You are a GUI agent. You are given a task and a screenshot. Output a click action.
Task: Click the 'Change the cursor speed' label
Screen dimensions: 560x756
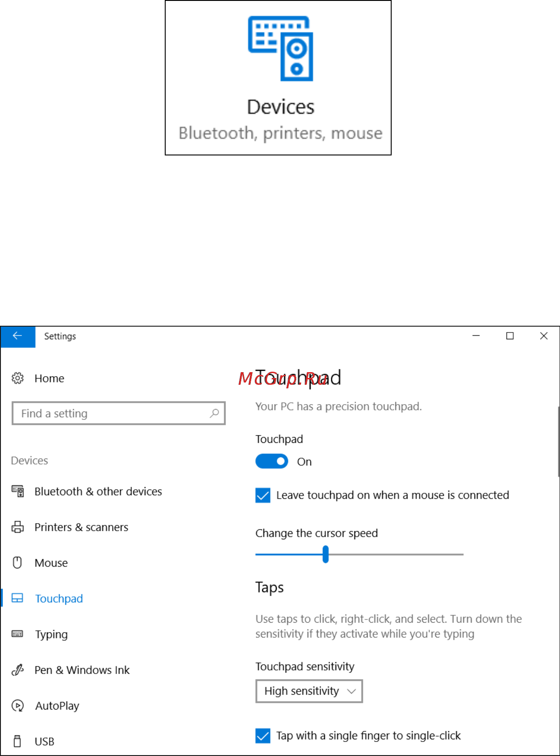pyautogui.click(x=316, y=533)
